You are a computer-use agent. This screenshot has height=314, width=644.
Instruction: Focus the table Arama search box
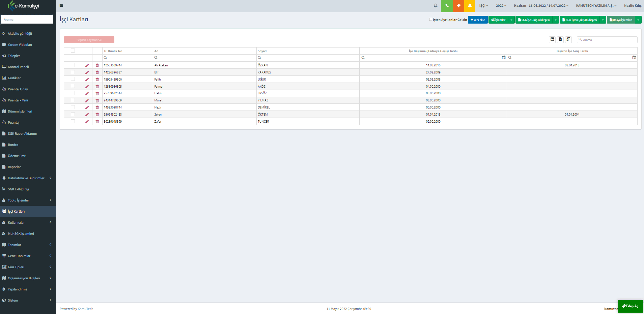[x=607, y=39]
